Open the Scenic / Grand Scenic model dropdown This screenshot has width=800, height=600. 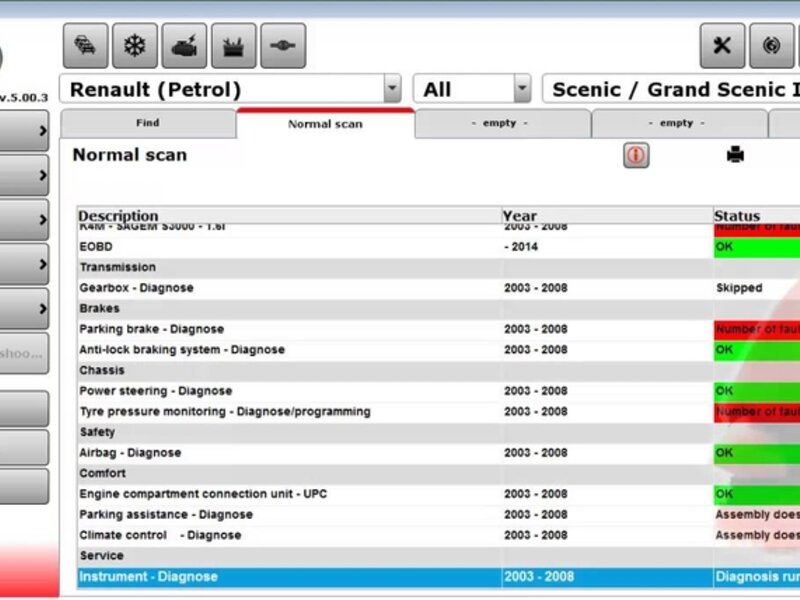(x=670, y=90)
